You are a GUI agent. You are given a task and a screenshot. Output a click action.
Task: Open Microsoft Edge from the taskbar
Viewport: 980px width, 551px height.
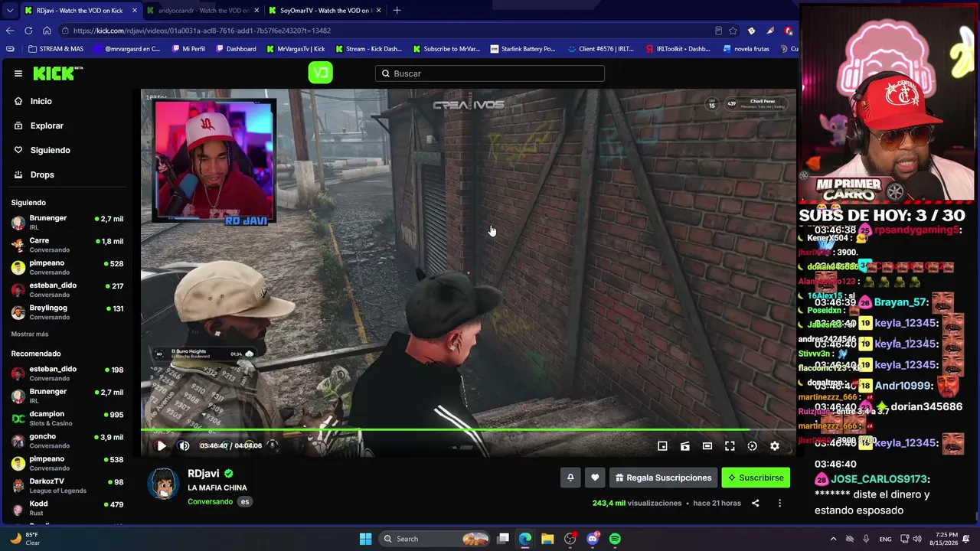pyautogui.click(x=525, y=539)
